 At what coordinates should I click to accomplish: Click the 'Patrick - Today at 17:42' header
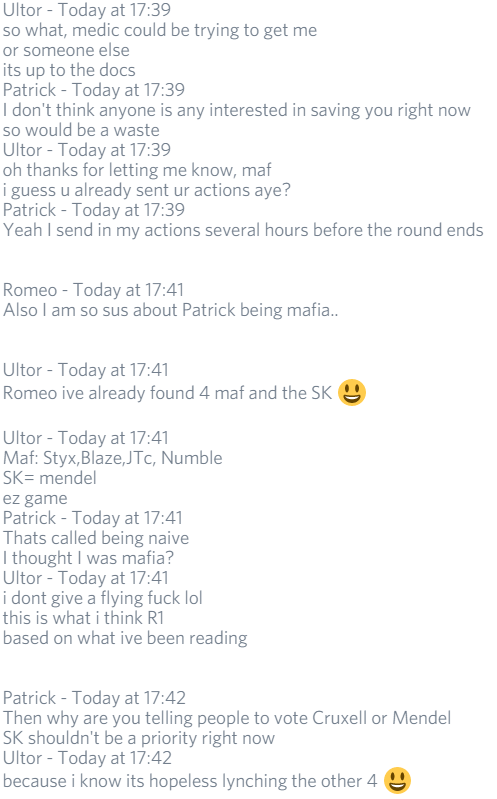[94, 698]
